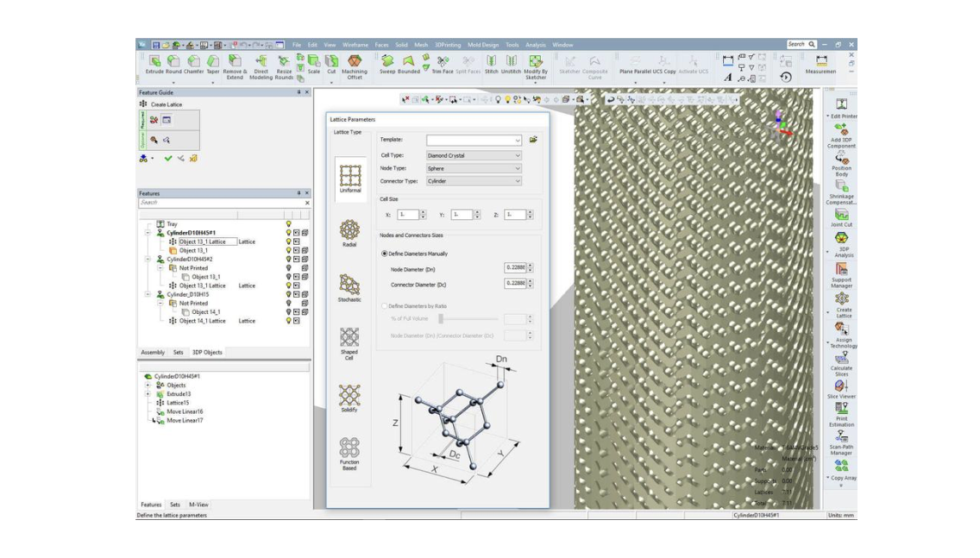Click the Cell Size X input field

[408, 215]
